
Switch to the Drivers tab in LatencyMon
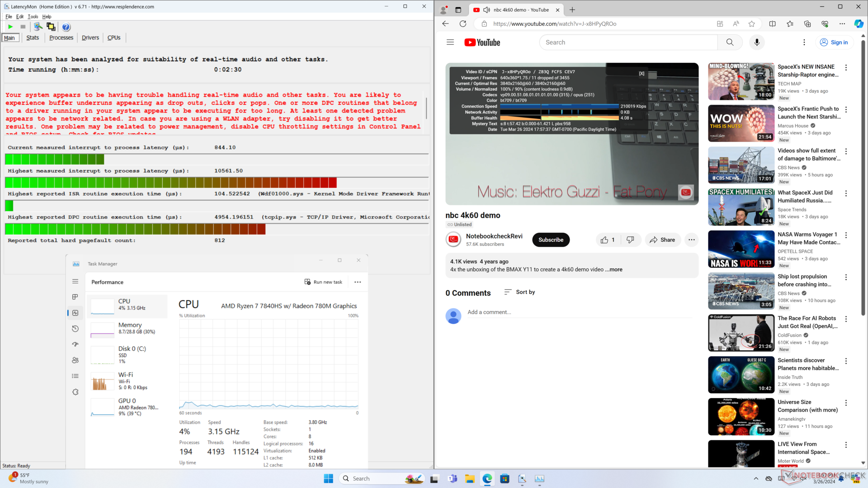90,38
